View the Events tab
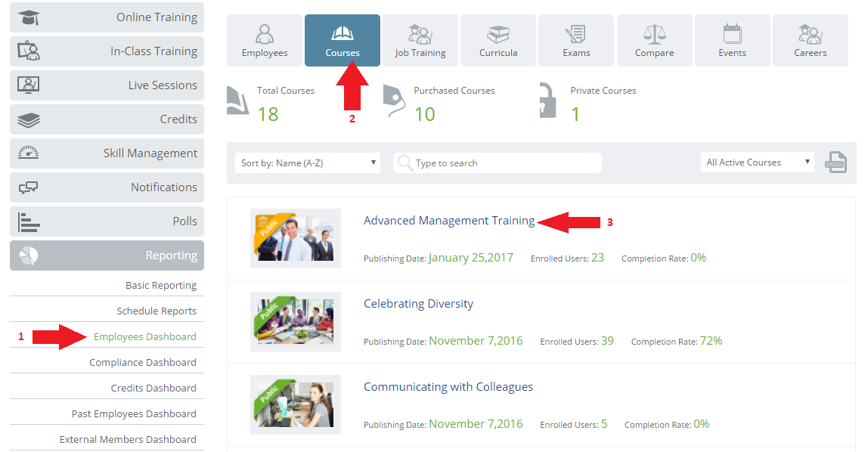868x452 pixels. tap(733, 40)
